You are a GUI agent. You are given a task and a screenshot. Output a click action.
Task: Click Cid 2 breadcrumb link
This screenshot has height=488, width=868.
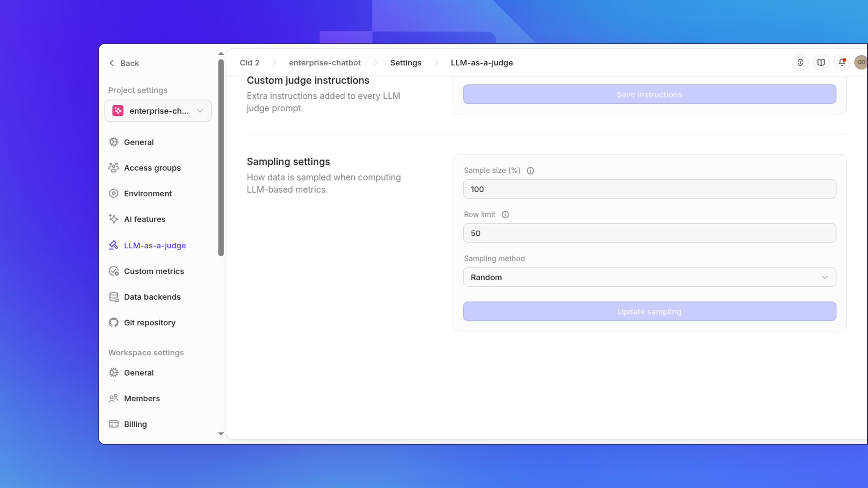[x=250, y=63]
